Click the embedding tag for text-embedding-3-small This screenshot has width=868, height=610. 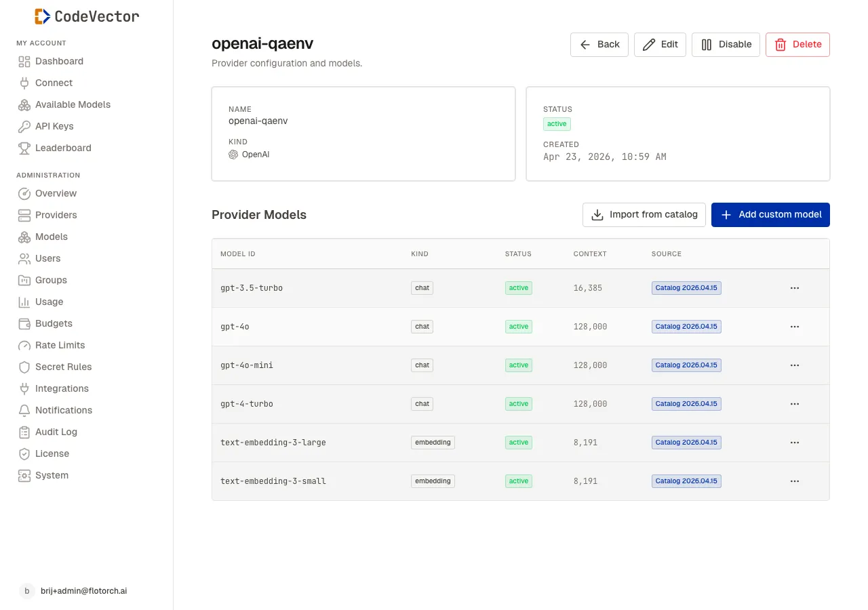pos(433,481)
